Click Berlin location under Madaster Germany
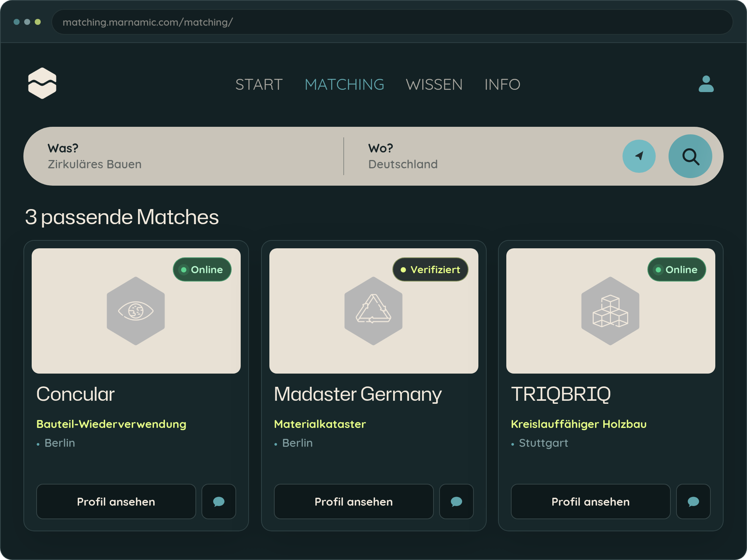747x560 pixels. [297, 443]
